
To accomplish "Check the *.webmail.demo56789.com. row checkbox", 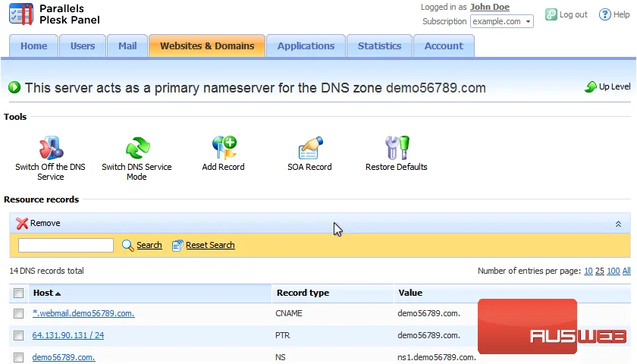I will tap(18, 313).
